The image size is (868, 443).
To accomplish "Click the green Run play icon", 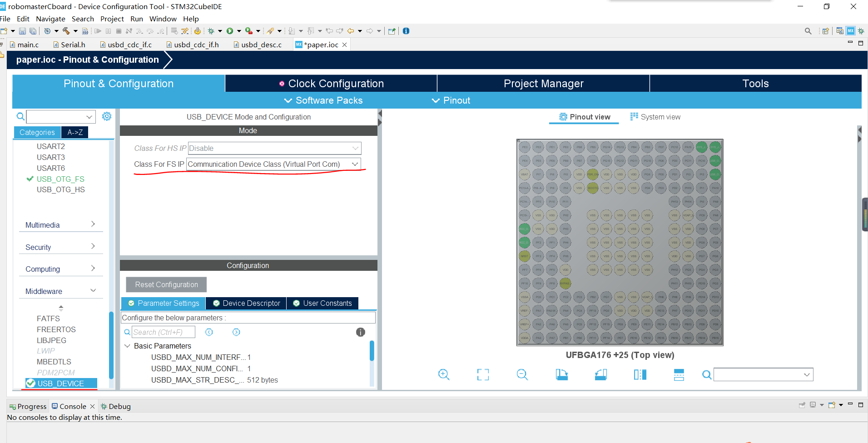I will click(230, 31).
